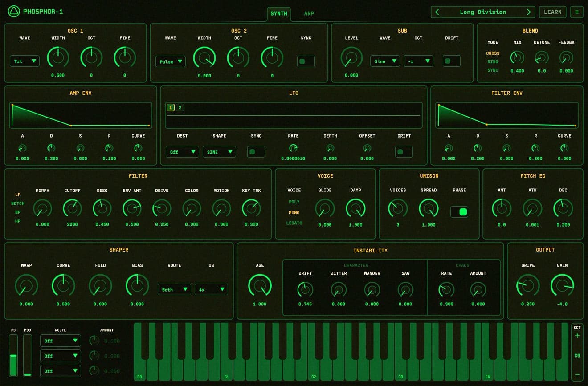Raise keyboard octave with plus icon
This screenshot has width=588, height=386.
click(x=577, y=336)
